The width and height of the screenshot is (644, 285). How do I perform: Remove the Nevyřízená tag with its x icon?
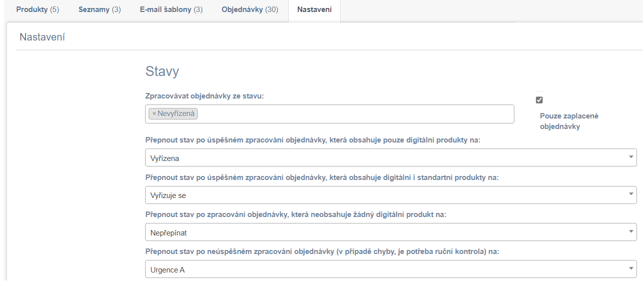point(154,114)
